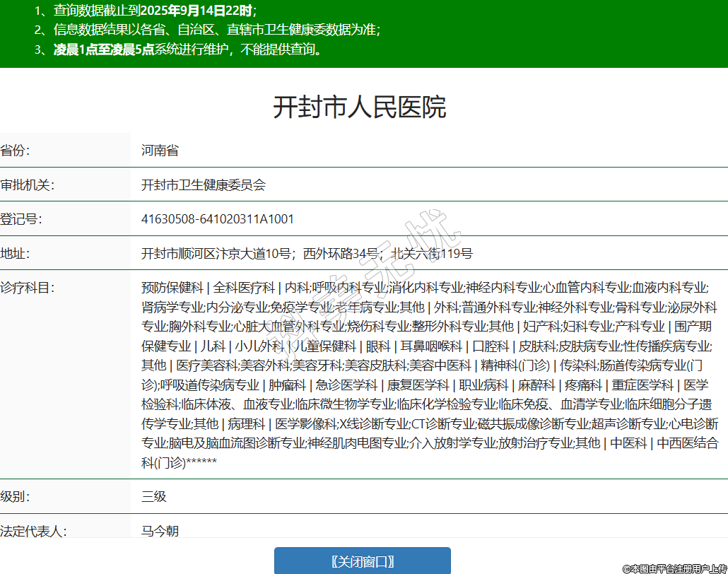The width and height of the screenshot is (728, 574).
Task: Click the legal representative name 马今朝
Action: 160,530
